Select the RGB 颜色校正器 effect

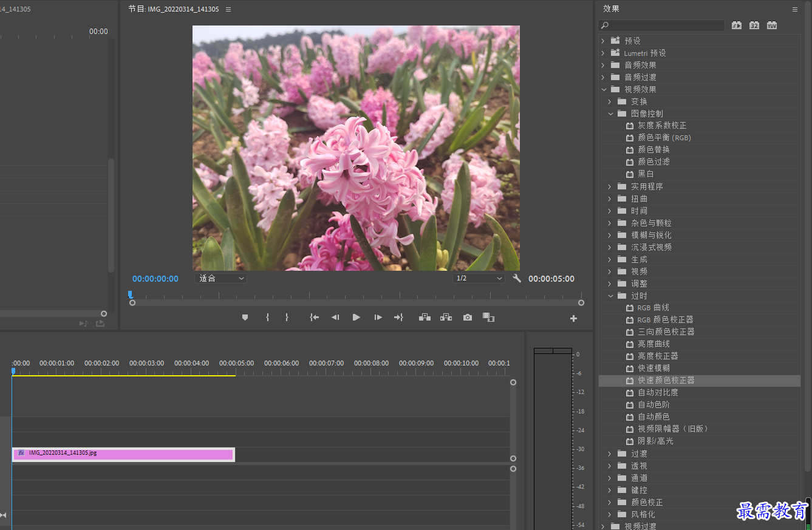(665, 320)
